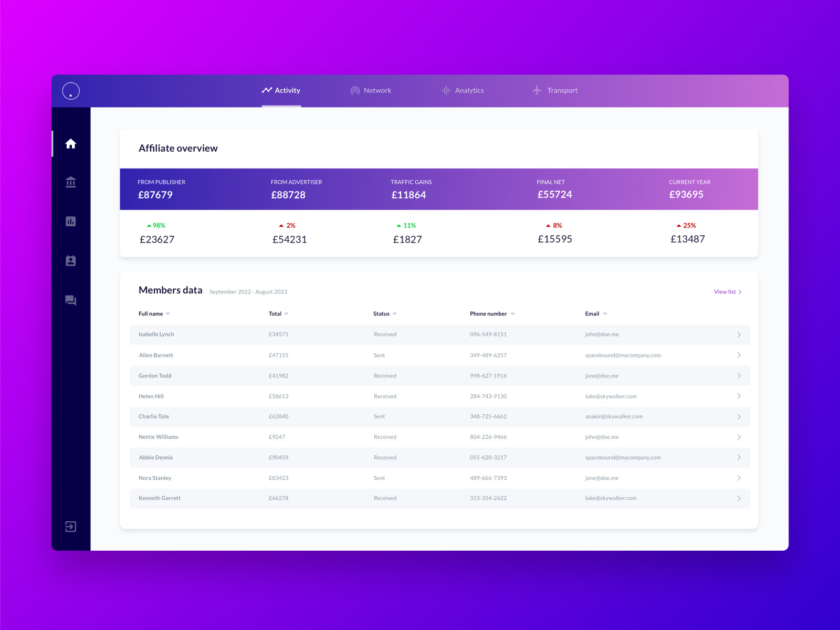Click the target icon beside Network
Viewport: 840px width, 630px height.
(355, 90)
